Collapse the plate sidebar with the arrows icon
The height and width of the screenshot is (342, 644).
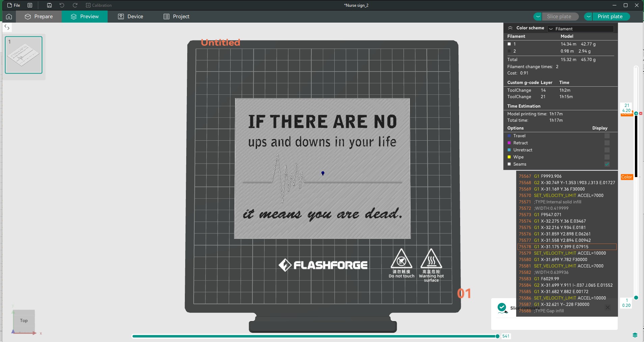pyautogui.click(x=7, y=27)
